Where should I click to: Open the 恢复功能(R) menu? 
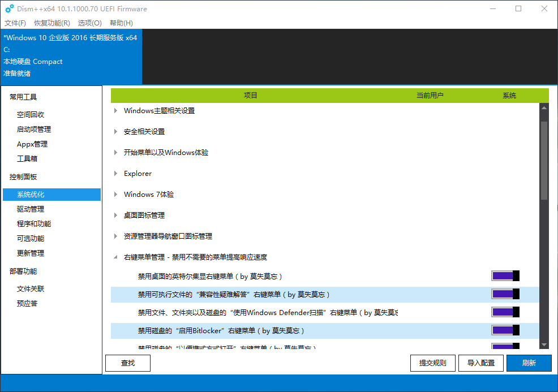pos(52,23)
